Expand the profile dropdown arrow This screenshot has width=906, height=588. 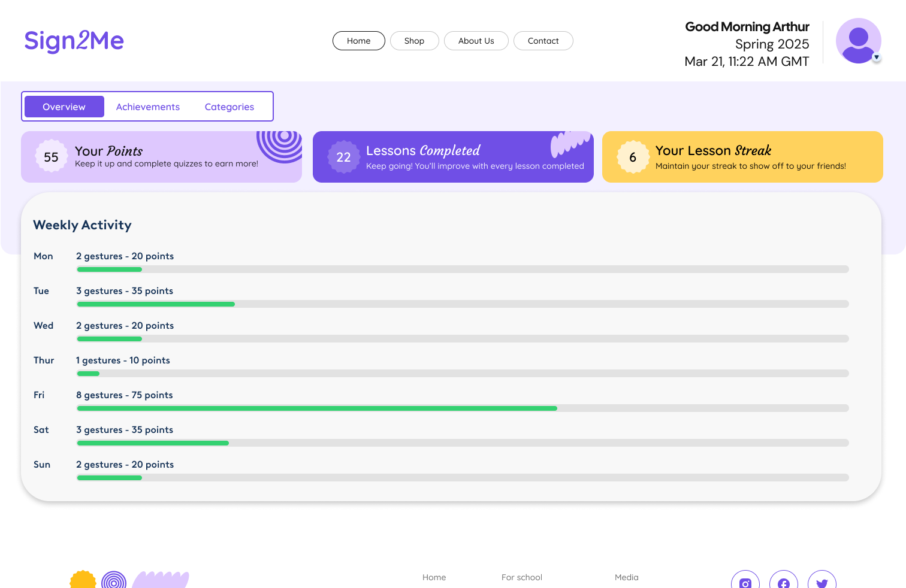click(877, 57)
